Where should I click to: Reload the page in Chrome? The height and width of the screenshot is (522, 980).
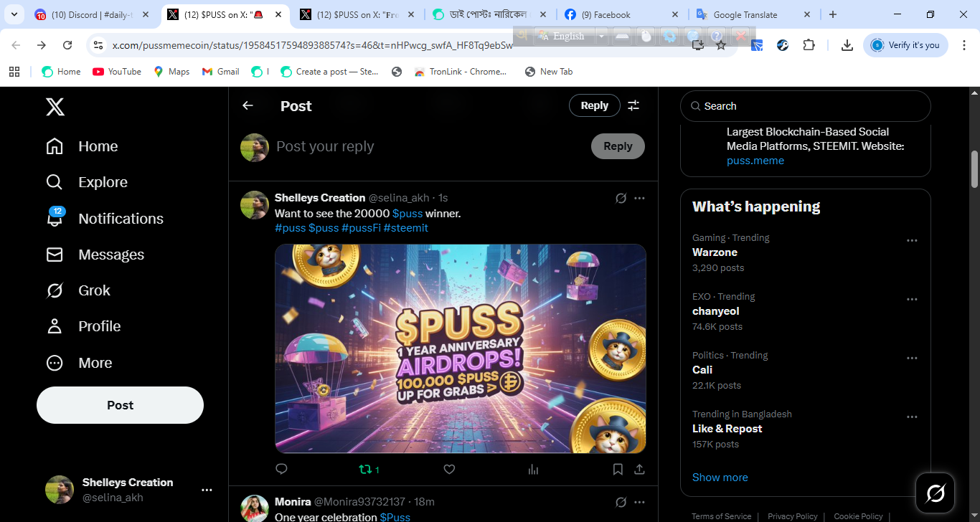tap(67, 45)
